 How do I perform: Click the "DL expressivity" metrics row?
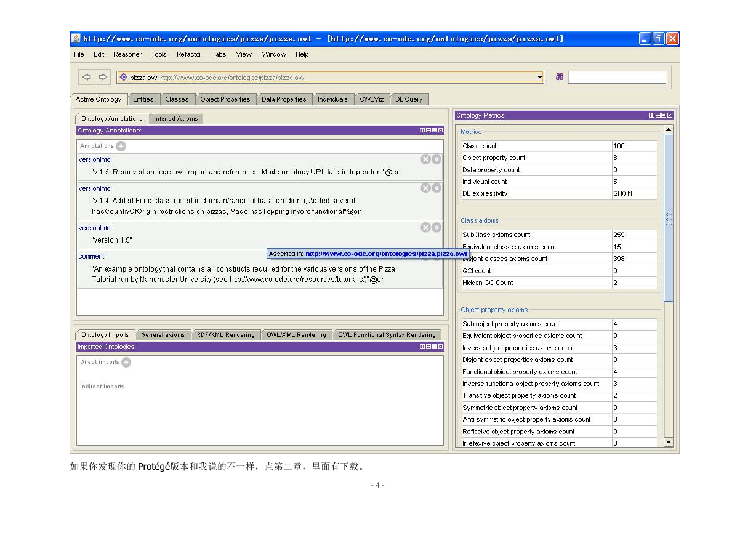click(x=560, y=193)
